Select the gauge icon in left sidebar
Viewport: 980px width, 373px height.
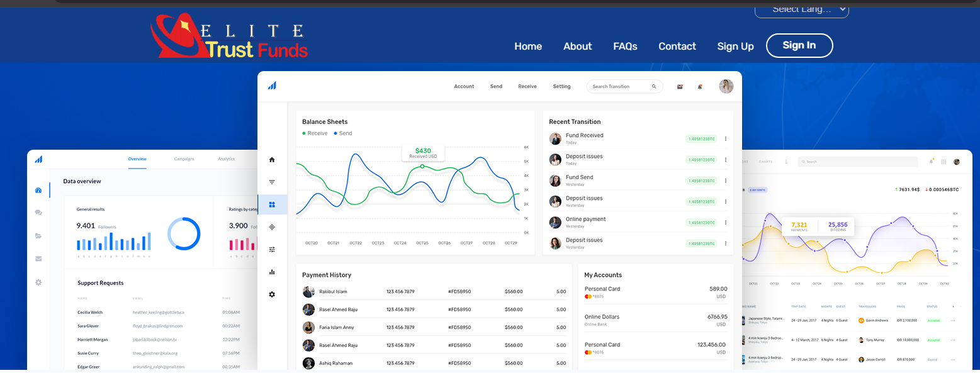click(x=38, y=190)
